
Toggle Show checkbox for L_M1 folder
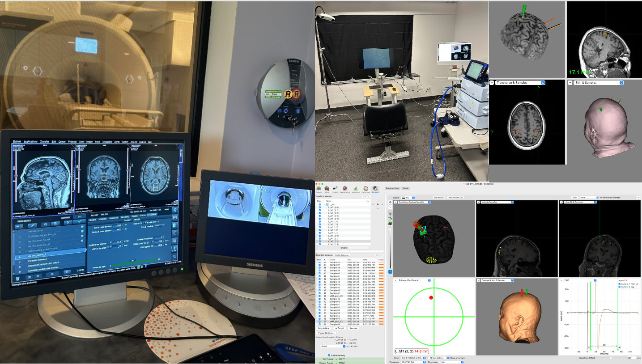[319, 204]
